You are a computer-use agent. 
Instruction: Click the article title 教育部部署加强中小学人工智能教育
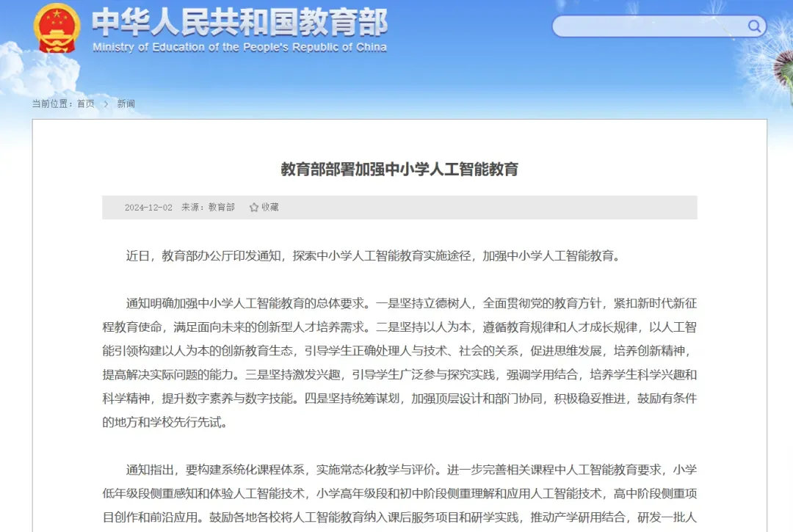point(399,170)
